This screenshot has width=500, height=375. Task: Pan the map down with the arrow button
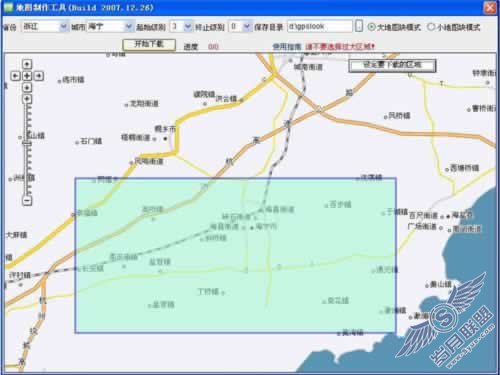(x=27, y=87)
